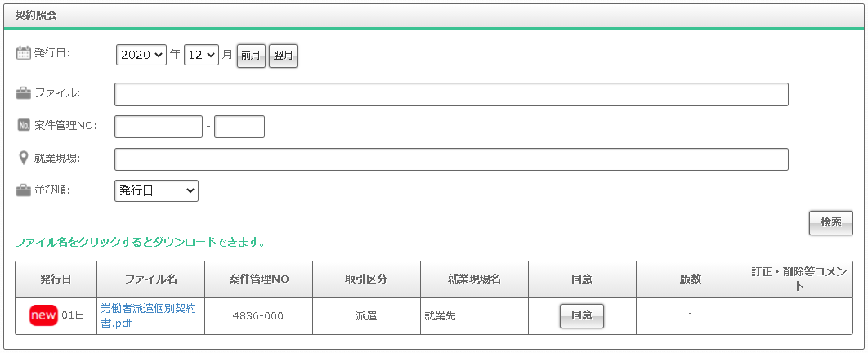Click the second 案件管理NO input after the dash

click(x=239, y=127)
